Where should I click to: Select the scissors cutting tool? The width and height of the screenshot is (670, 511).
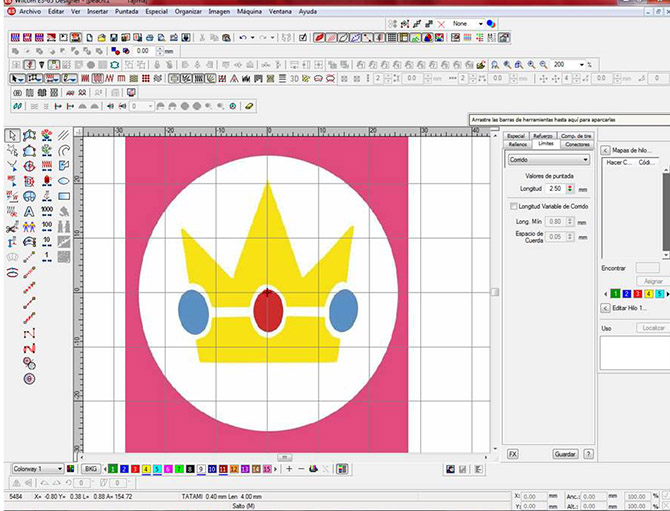pos(12,227)
